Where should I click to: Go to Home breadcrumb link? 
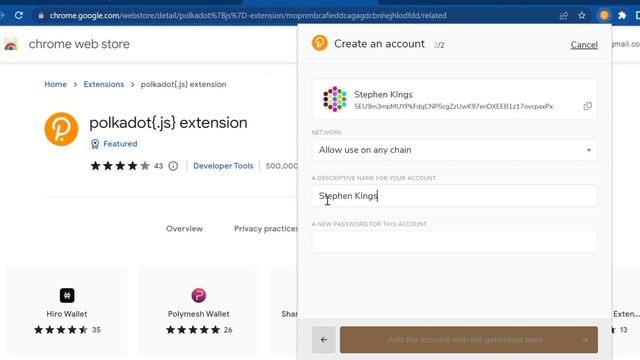[x=56, y=84]
